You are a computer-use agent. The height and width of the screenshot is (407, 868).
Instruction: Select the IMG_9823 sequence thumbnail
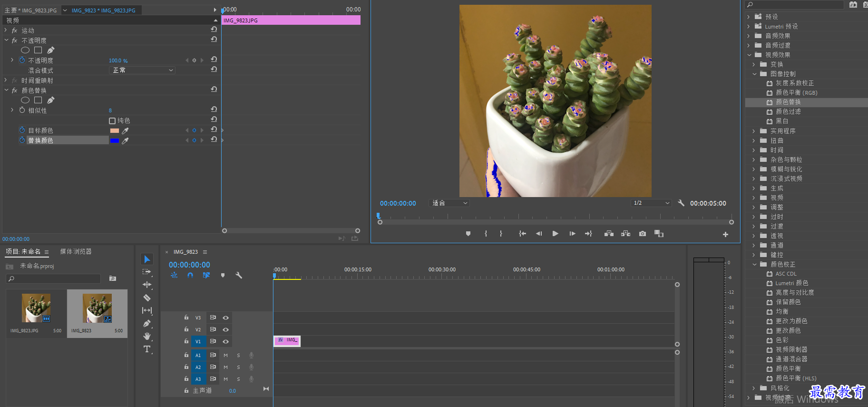[x=97, y=308]
